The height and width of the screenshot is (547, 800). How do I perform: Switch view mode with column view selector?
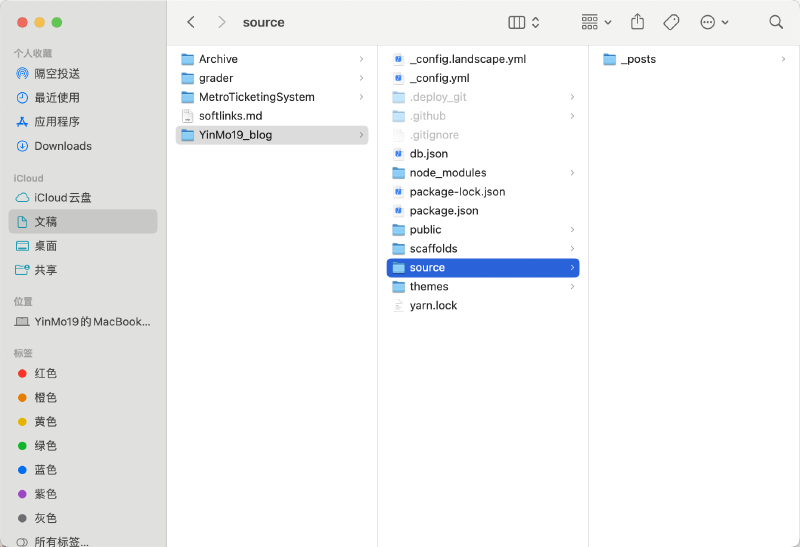click(524, 22)
